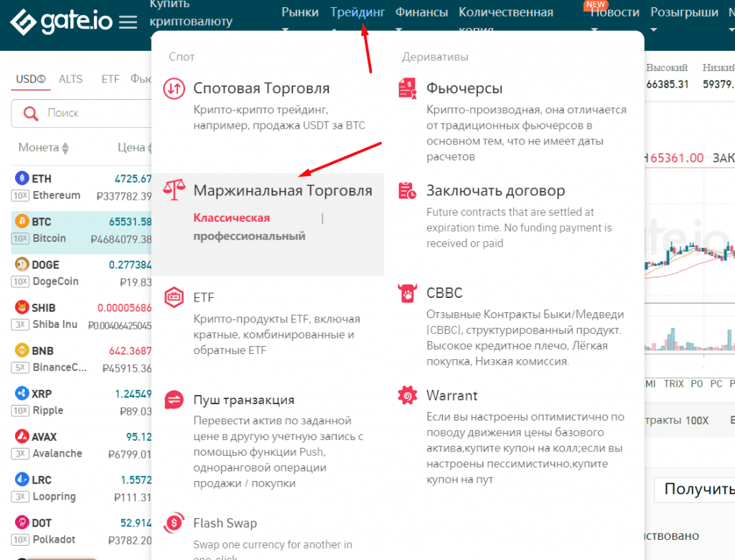Click the search magnifier icon
The height and width of the screenshot is (560, 735).
click(x=30, y=113)
